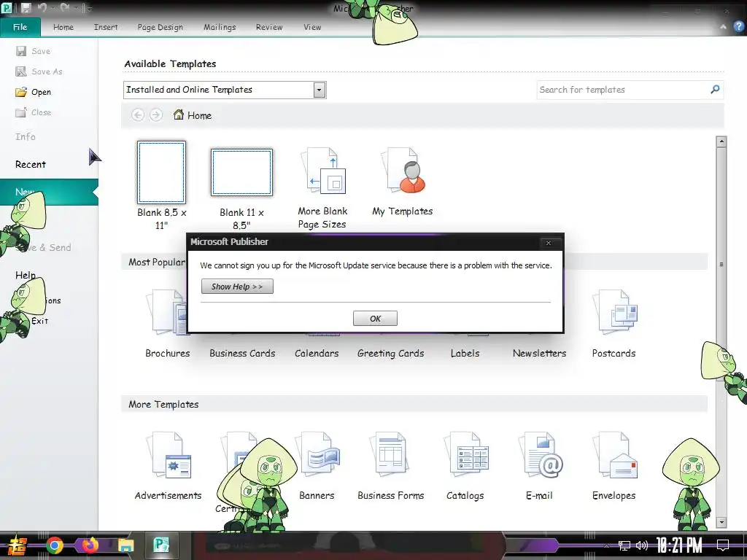This screenshot has width=747, height=560.
Task: Click the Business Cards label
Action: pyautogui.click(x=242, y=354)
